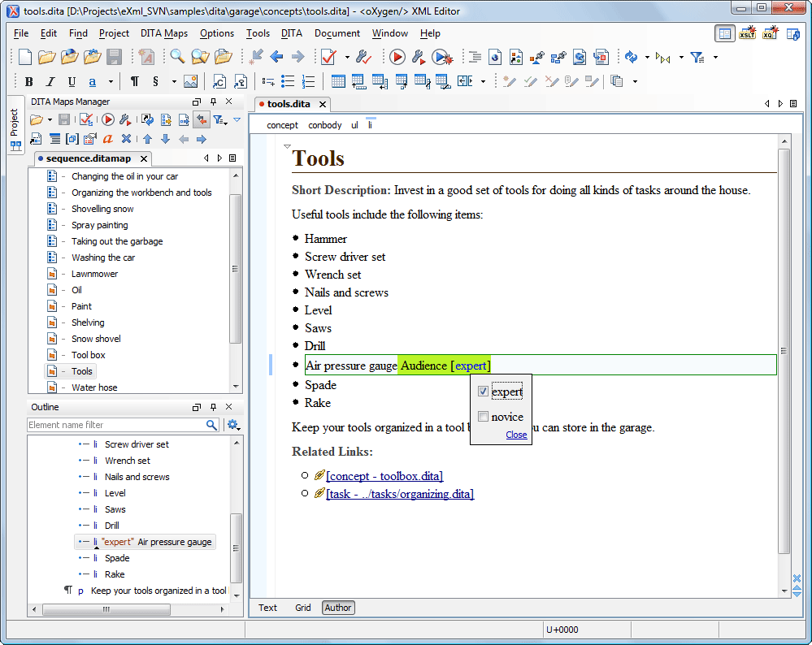Open the link insertion dropdown arrow
Screen dimensions: 812x645
(111, 81)
